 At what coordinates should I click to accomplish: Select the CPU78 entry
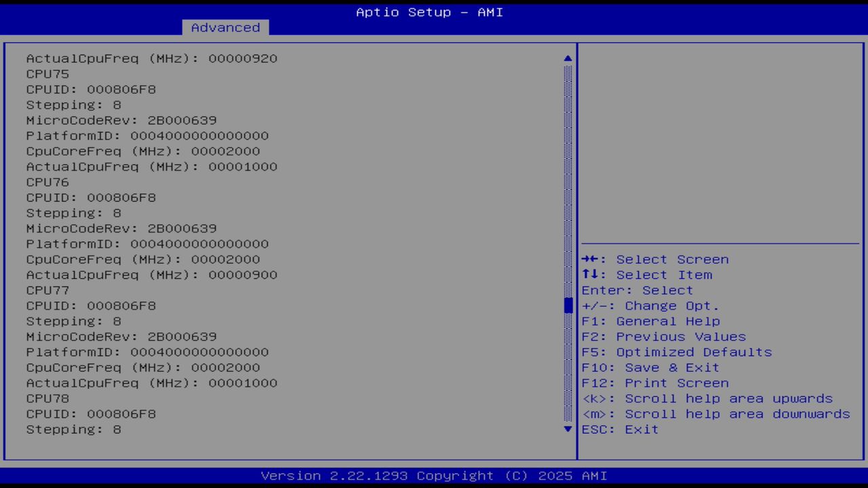pyautogui.click(x=47, y=398)
